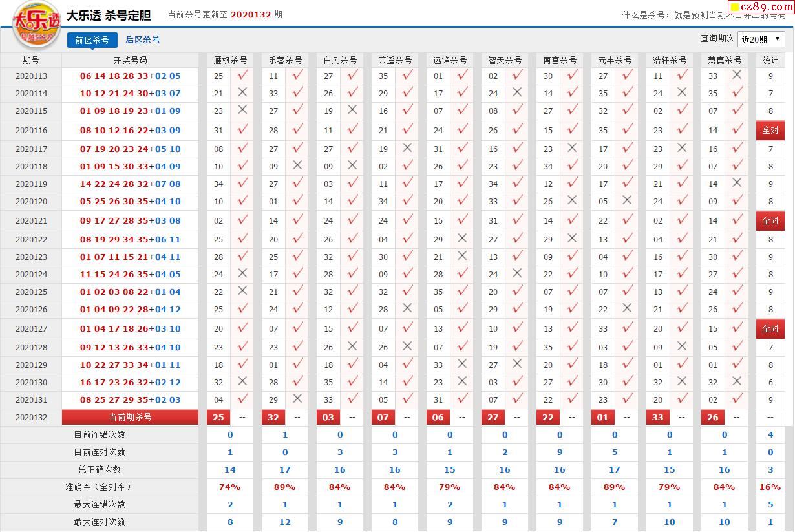Click 乐蓉's X mark in row 2020131
795x532 pixels.
pyautogui.click(x=297, y=399)
